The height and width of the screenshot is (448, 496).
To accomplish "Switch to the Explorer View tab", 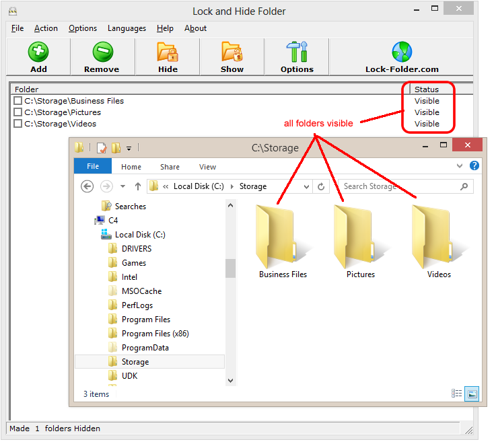I will (x=207, y=167).
